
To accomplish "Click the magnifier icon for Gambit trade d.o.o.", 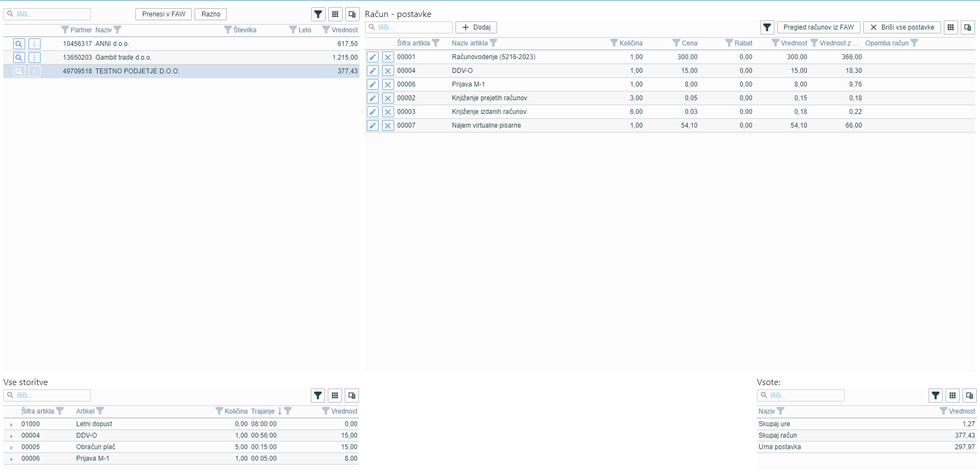I will [x=19, y=58].
